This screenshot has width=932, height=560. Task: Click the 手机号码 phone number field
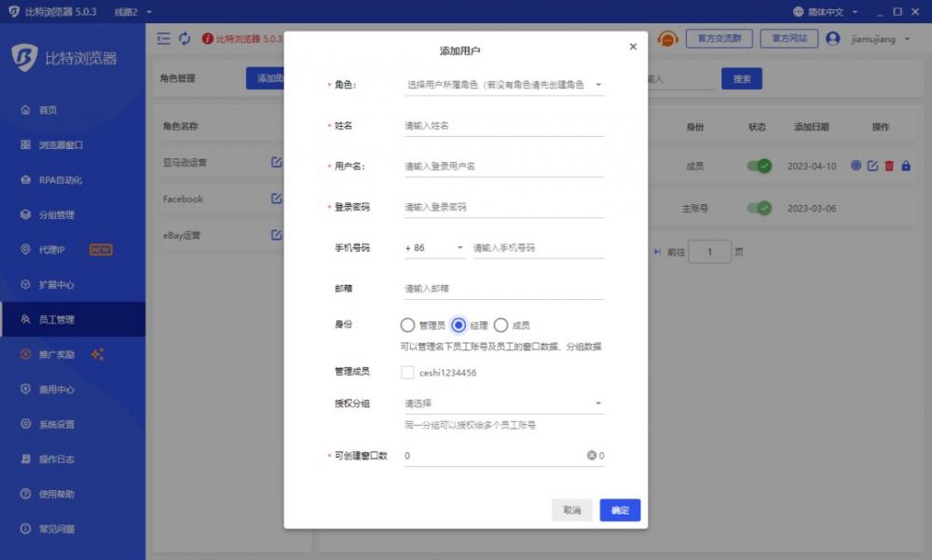(x=538, y=248)
